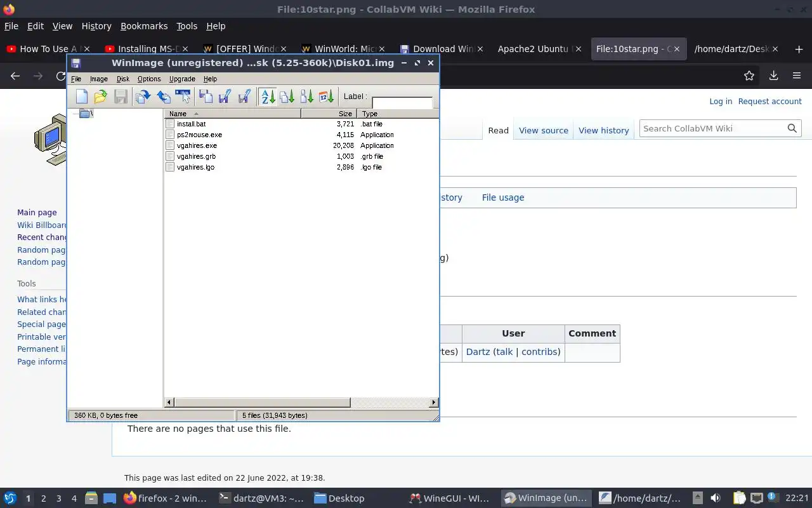Close the File:10star.png tab
This screenshot has height=508, width=812.
(677, 49)
